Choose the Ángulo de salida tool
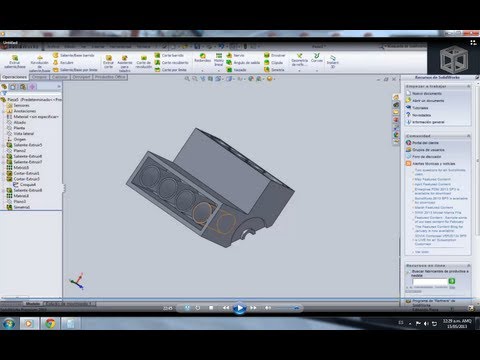 [243, 62]
